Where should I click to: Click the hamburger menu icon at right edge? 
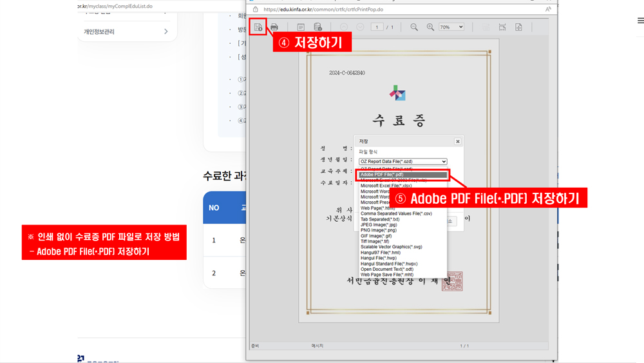(641, 21)
